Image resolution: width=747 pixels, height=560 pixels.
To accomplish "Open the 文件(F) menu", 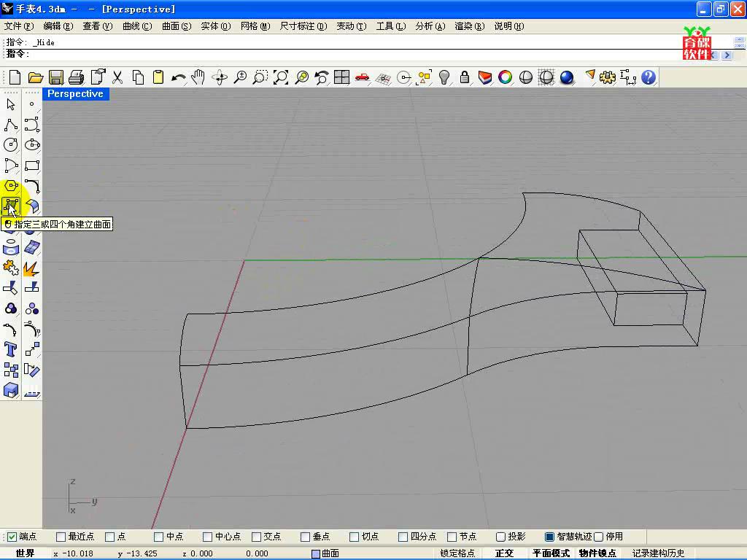I will 19,26.
